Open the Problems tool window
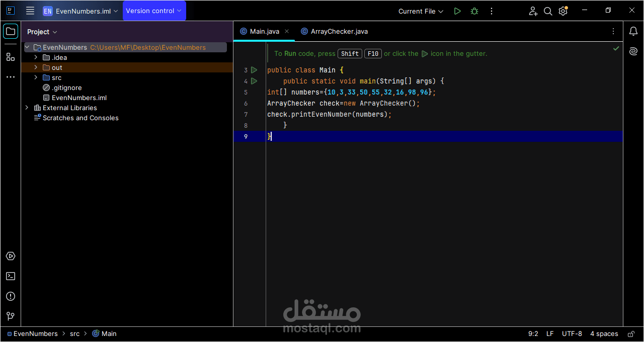Viewport: 644px width, 342px height. click(x=10, y=296)
